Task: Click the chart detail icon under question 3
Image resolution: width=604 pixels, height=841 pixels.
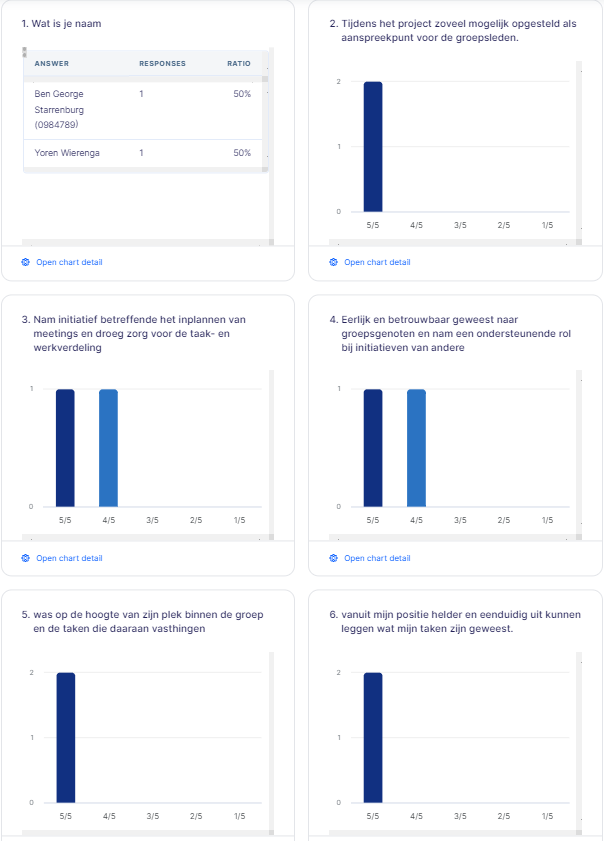Action: pos(26,558)
